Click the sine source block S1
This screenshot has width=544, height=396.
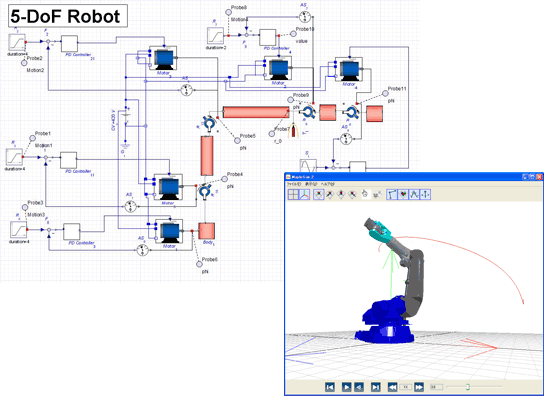pyautogui.click(x=308, y=166)
